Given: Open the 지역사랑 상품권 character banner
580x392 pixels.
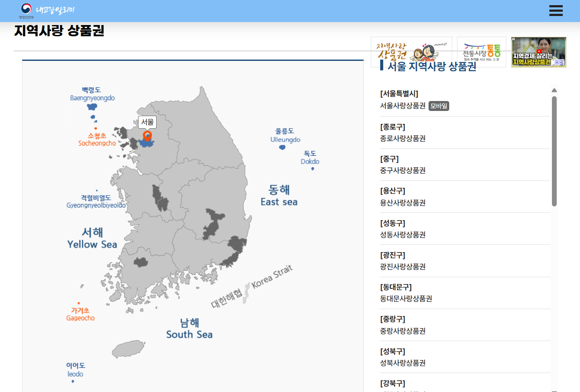Looking at the screenshot, I should 411,52.
